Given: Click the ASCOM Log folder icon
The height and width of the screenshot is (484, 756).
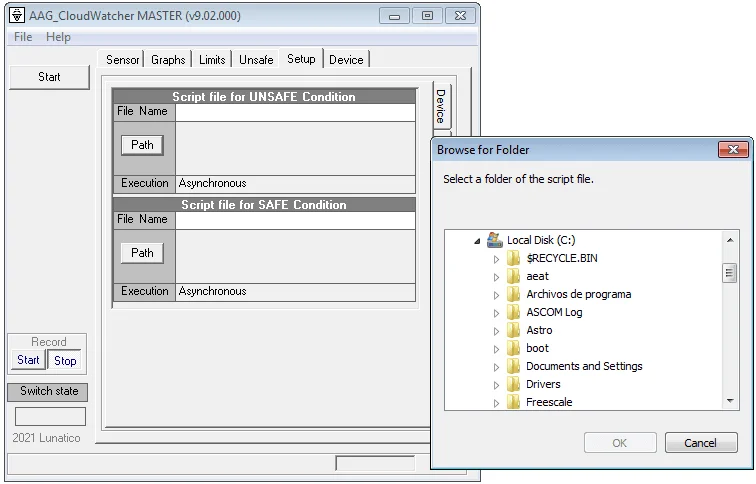Looking at the screenshot, I should pos(513,312).
